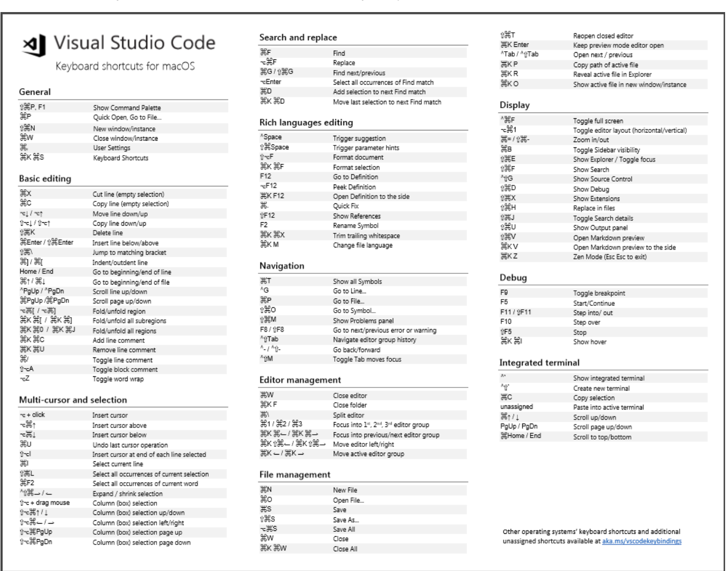This screenshot has height=571, width=728.
Task: Click the Visual Studio Code logo icon
Action: (34, 45)
